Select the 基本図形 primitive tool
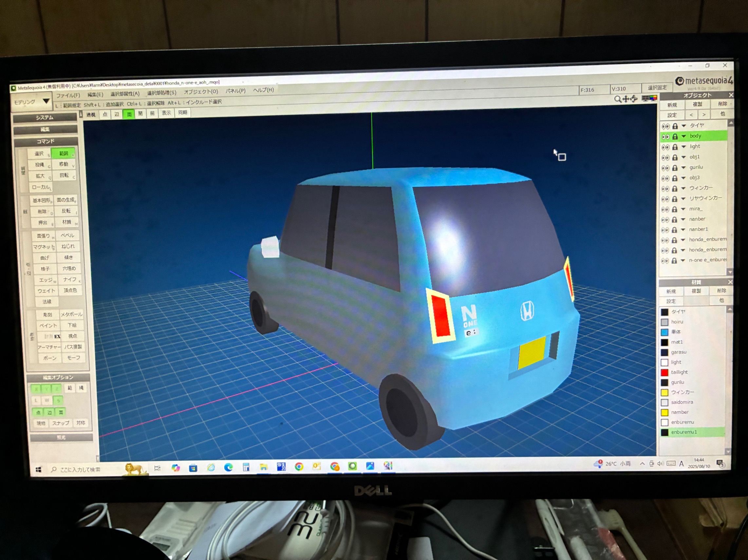 [x=42, y=201]
